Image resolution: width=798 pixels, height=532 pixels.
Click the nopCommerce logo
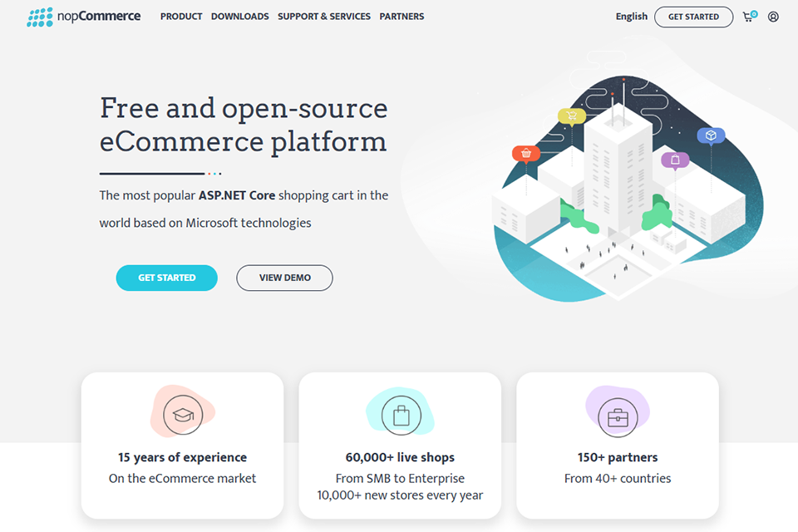click(84, 17)
